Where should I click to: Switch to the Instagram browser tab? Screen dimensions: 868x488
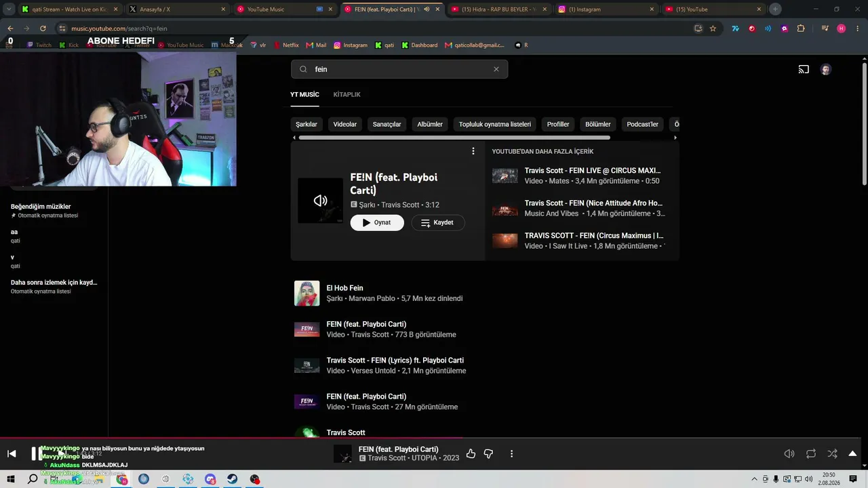coord(606,9)
